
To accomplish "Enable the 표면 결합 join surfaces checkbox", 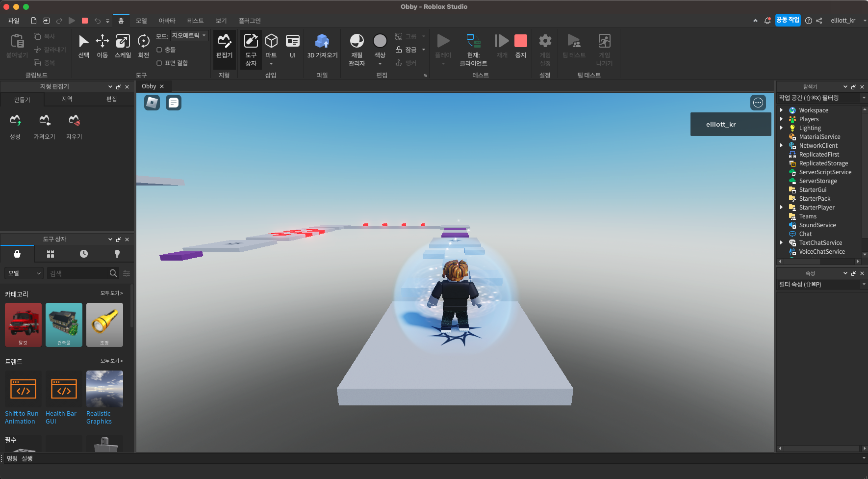I will tap(159, 63).
